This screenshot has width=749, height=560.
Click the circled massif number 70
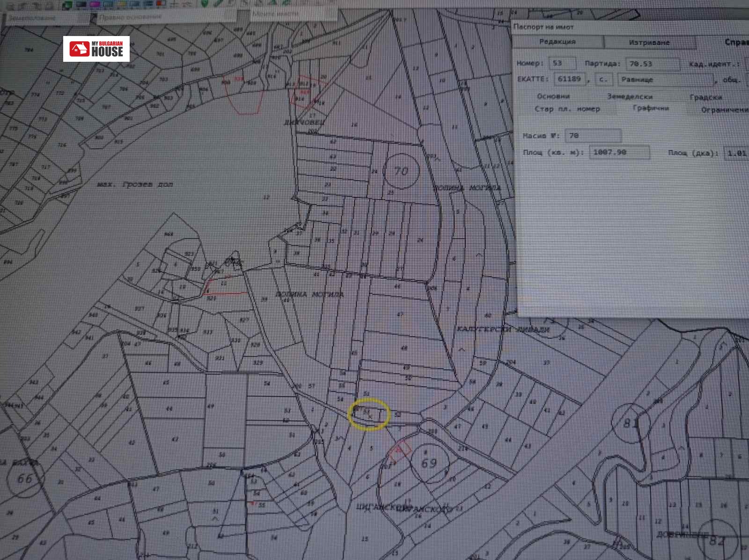[401, 171]
